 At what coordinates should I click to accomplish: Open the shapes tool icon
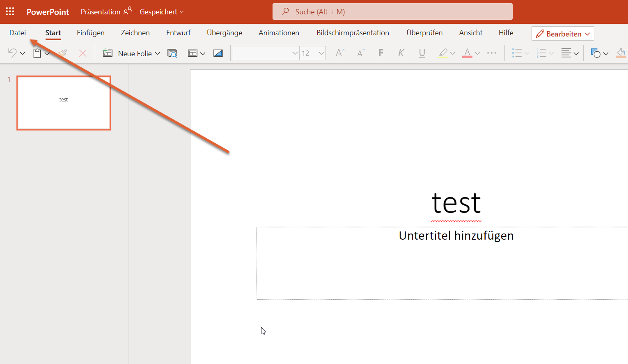tap(596, 53)
